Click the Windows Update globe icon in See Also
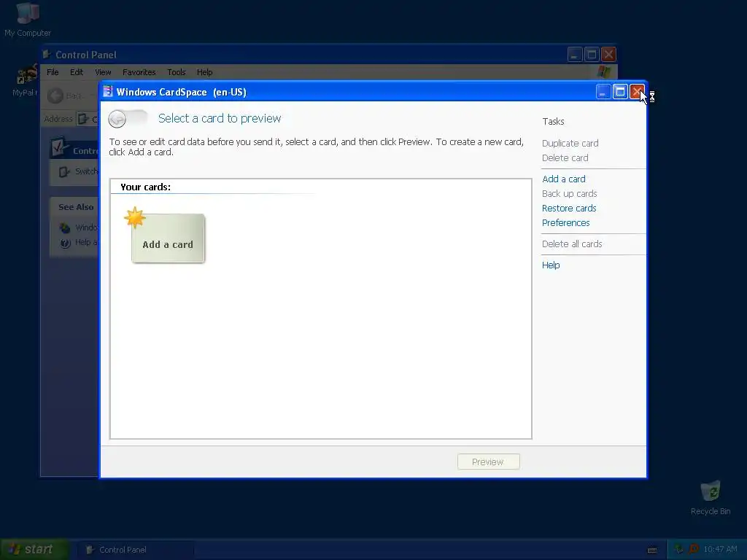 click(65, 227)
